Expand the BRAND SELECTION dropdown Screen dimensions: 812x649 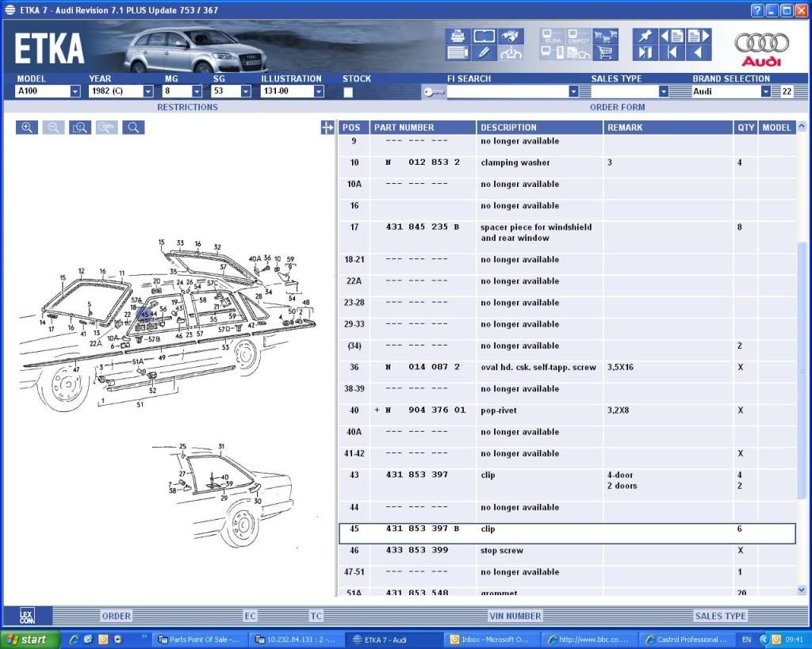[x=765, y=92]
